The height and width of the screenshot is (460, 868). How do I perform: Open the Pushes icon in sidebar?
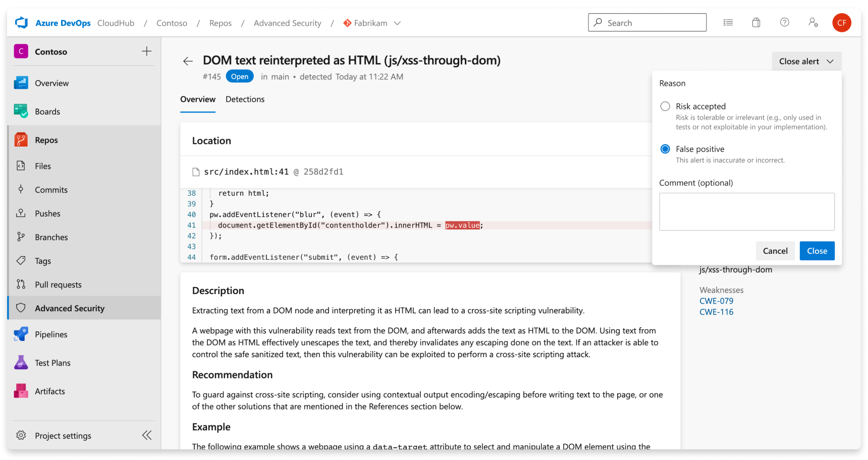coord(21,213)
